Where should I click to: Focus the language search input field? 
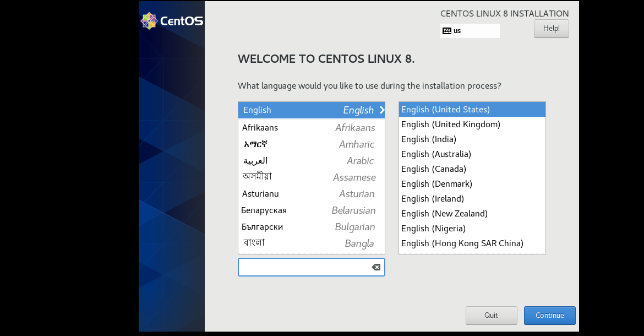312,267
